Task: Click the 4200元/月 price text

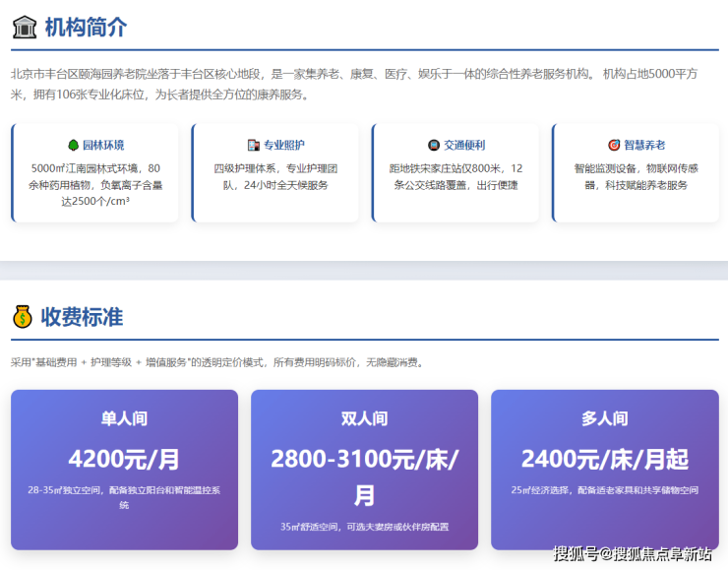Action: click(x=124, y=459)
